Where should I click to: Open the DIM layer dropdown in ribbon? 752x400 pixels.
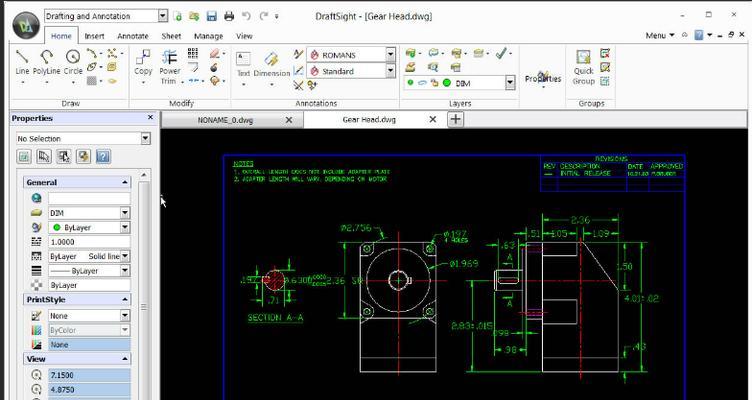pyautogui.click(x=510, y=83)
